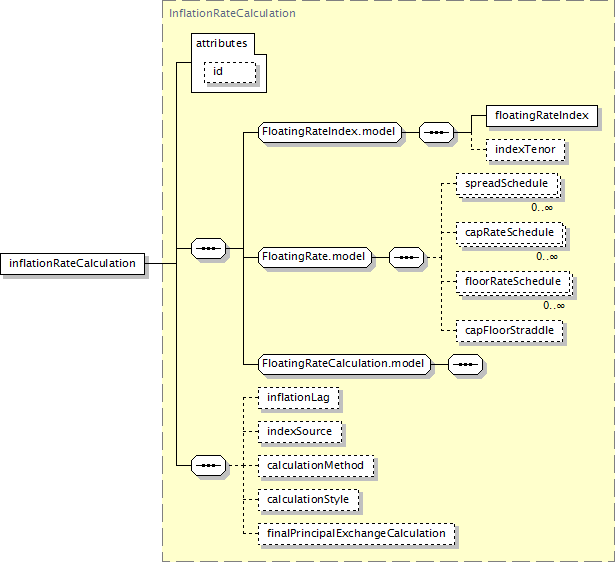Click the capFloorStraddle element

[510, 330]
